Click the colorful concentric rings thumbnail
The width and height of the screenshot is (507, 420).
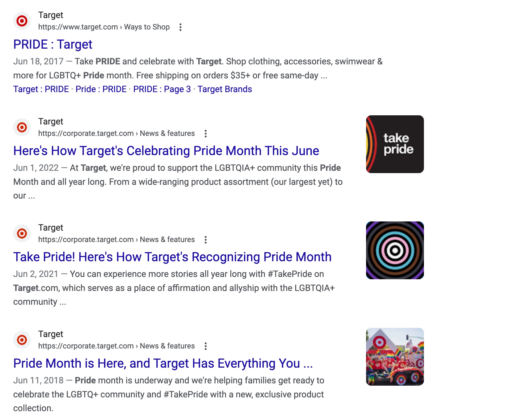pos(395,250)
